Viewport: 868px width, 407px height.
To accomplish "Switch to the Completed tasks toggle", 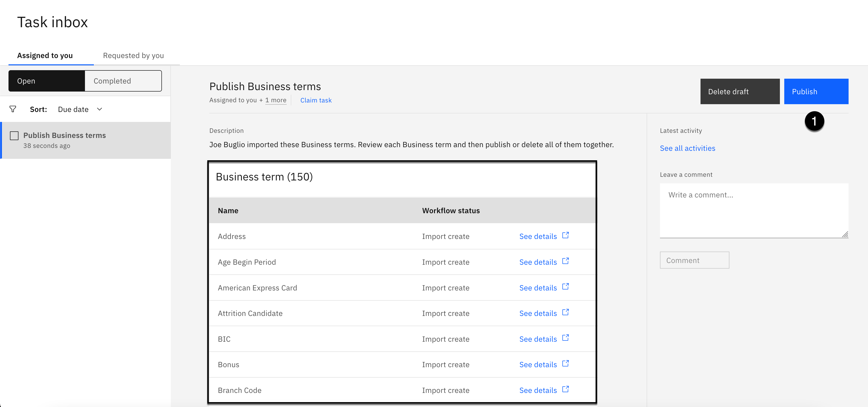I will pos(123,81).
